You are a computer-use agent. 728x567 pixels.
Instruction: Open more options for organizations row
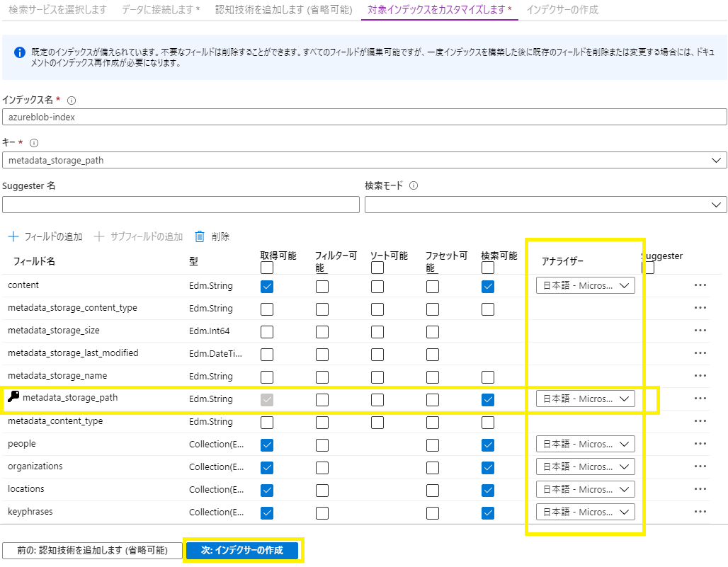pyautogui.click(x=700, y=466)
